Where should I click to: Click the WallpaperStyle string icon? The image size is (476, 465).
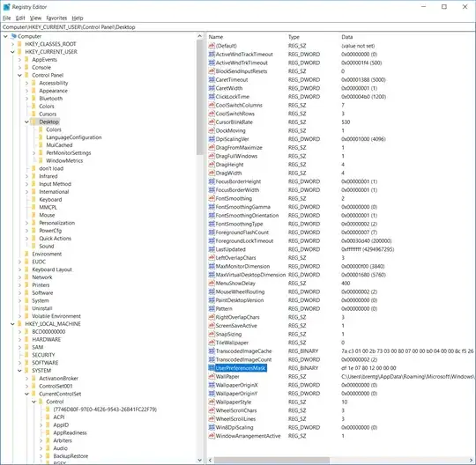click(x=212, y=402)
